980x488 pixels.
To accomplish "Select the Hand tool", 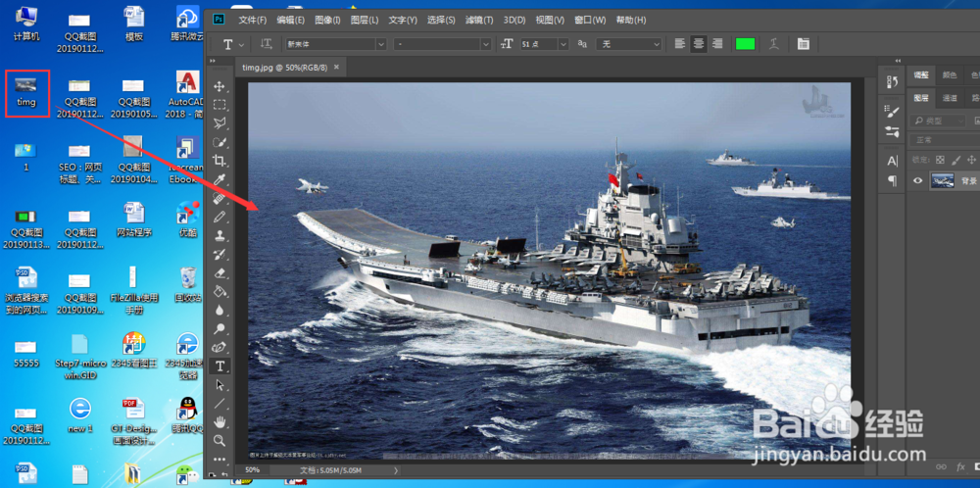I will [x=220, y=421].
